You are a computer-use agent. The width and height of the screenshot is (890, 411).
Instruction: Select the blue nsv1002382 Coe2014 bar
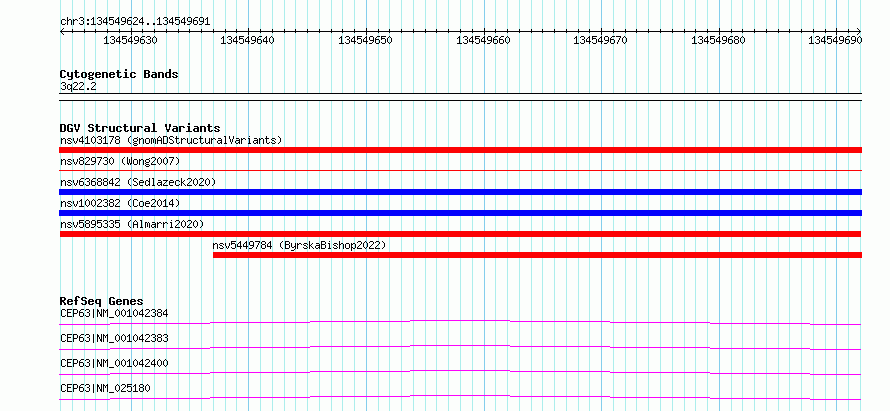pos(460,213)
